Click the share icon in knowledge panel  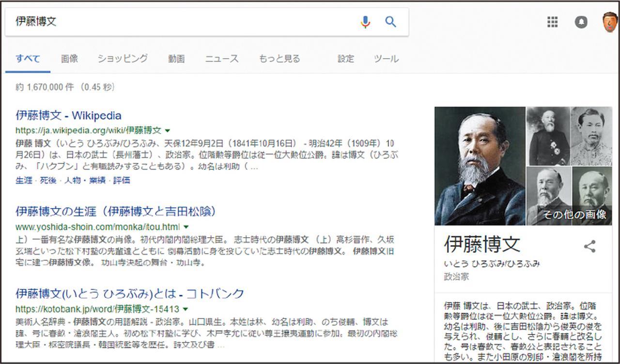589,246
